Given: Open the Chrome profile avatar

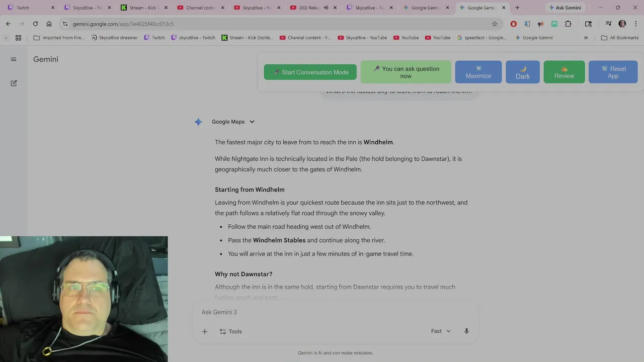Looking at the screenshot, I should point(622,24).
